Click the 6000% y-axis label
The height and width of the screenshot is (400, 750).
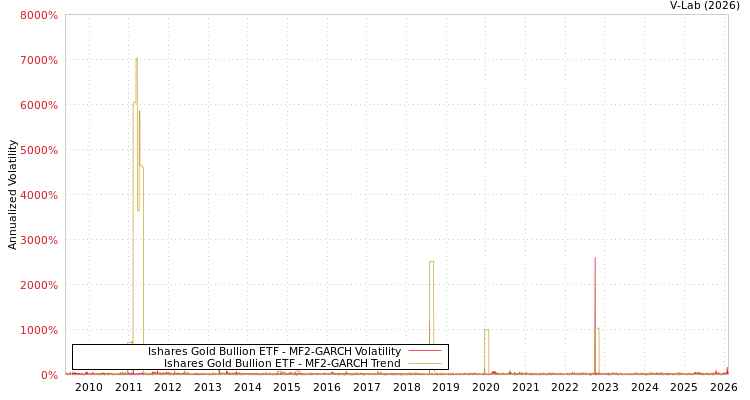(39, 105)
